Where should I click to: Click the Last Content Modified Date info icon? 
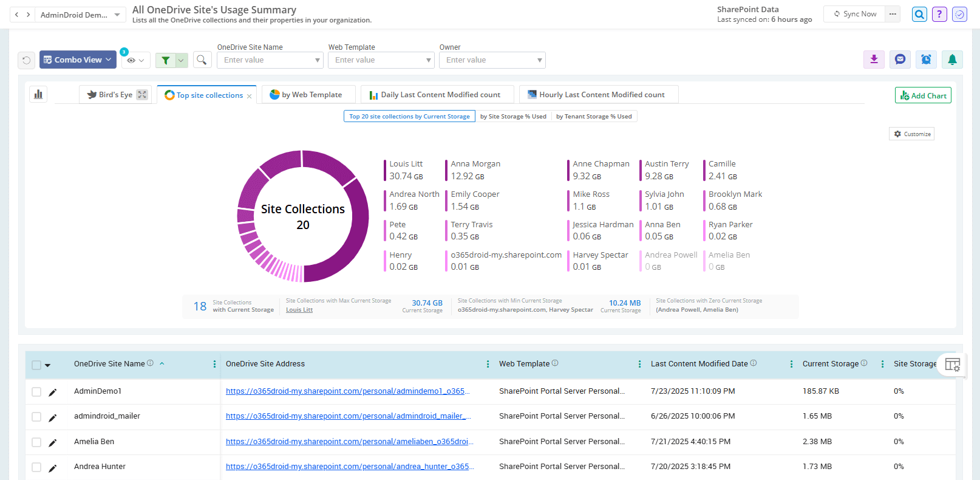[754, 363]
